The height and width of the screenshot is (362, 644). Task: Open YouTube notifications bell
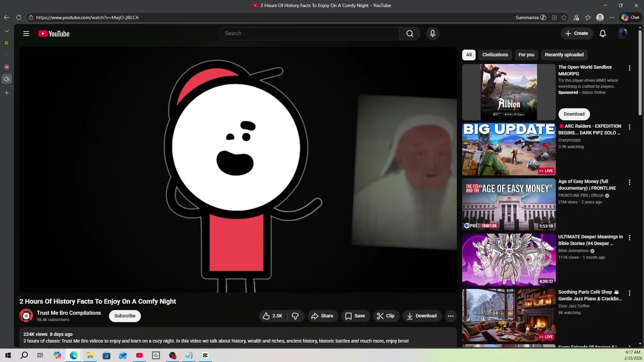(602, 34)
